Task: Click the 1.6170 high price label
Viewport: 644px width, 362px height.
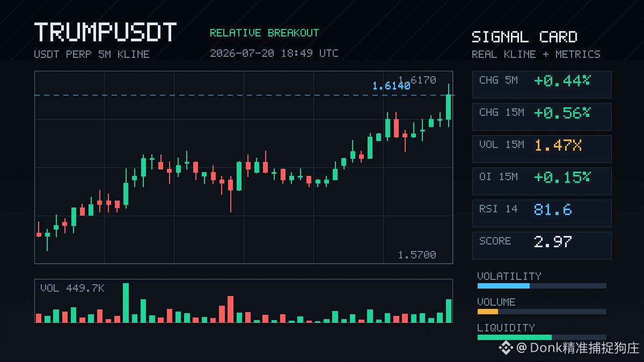Action: (x=417, y=80)
